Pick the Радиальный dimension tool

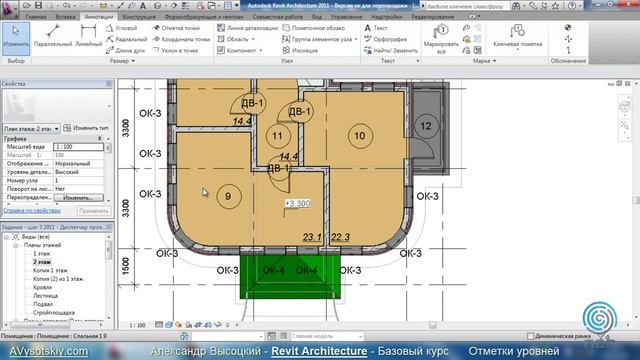(127, 39)
